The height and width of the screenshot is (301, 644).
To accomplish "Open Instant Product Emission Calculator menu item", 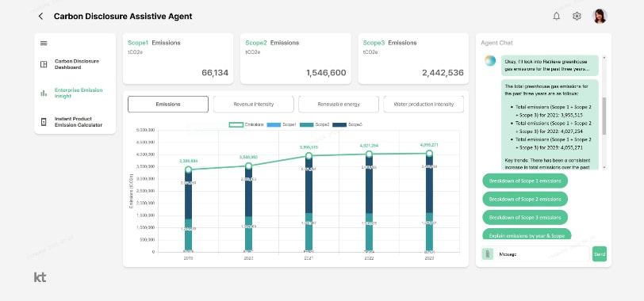I will click(79, 122).
